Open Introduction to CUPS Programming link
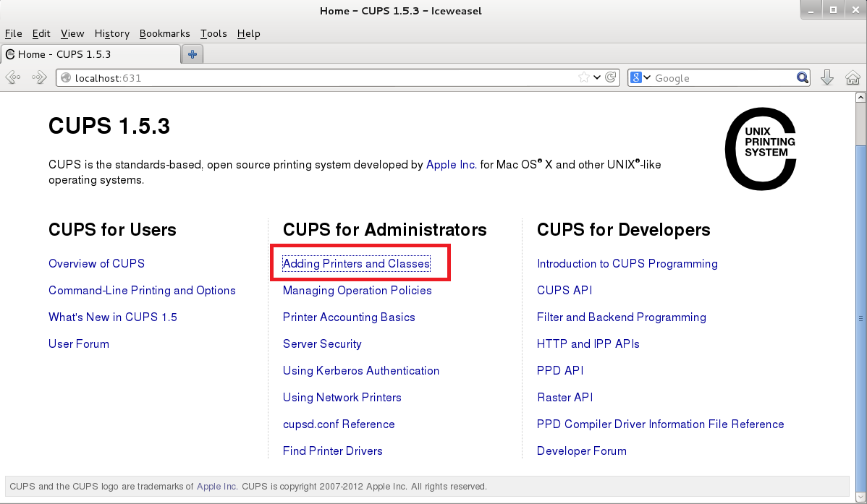This screenshot has height=504, width=867. (x=627, y=264)
